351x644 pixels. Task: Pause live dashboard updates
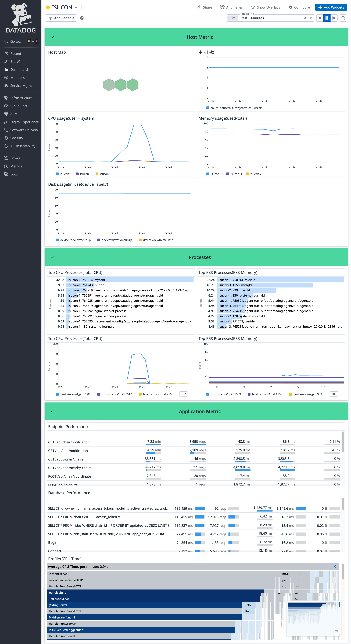[327, 18]
